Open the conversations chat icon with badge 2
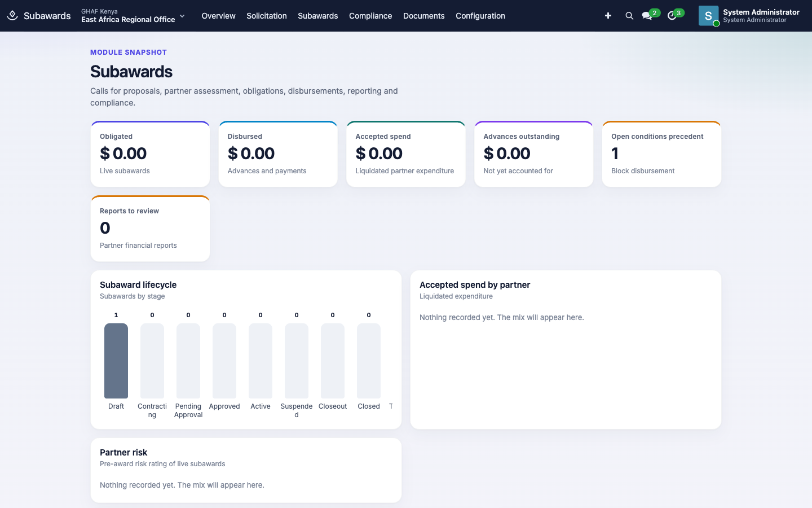812x508 pixels. (x=647, y=16)
